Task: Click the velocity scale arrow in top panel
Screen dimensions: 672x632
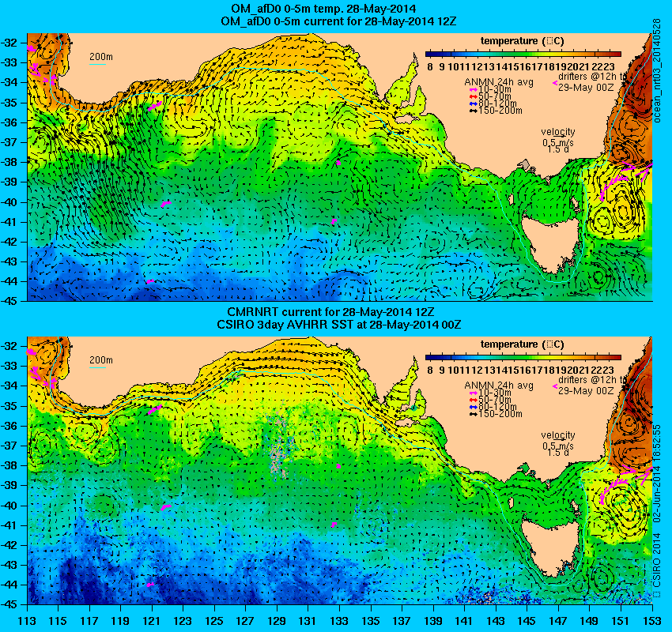Action: (x=558, y=137)
